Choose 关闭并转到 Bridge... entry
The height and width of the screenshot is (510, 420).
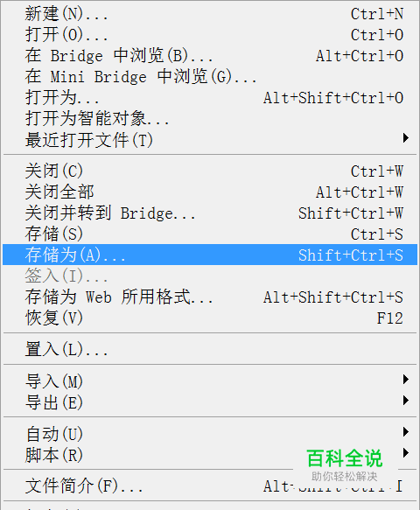[210, 213]
